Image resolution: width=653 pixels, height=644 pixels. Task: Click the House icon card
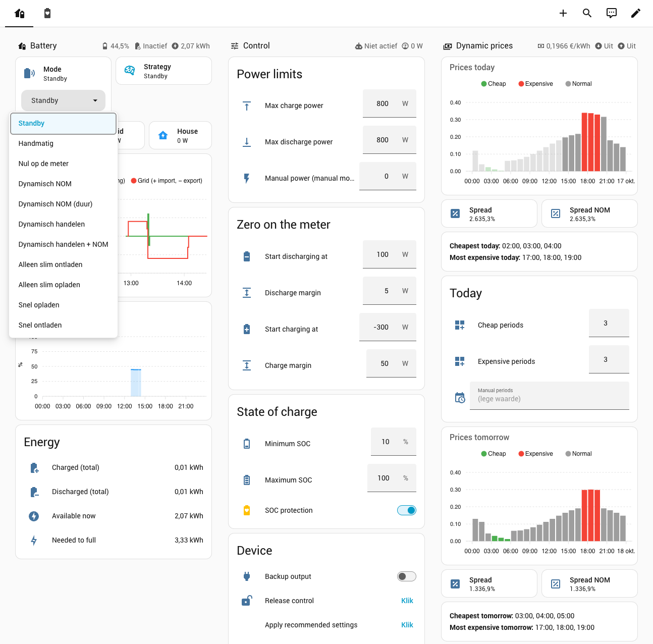[x=180, y=135]
